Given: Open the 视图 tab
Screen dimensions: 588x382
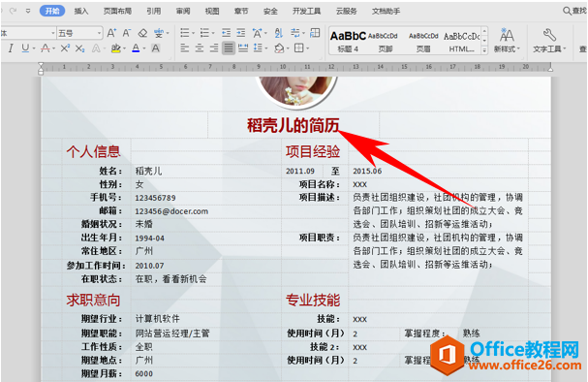Looking at the screenshot, I should 212,12.
